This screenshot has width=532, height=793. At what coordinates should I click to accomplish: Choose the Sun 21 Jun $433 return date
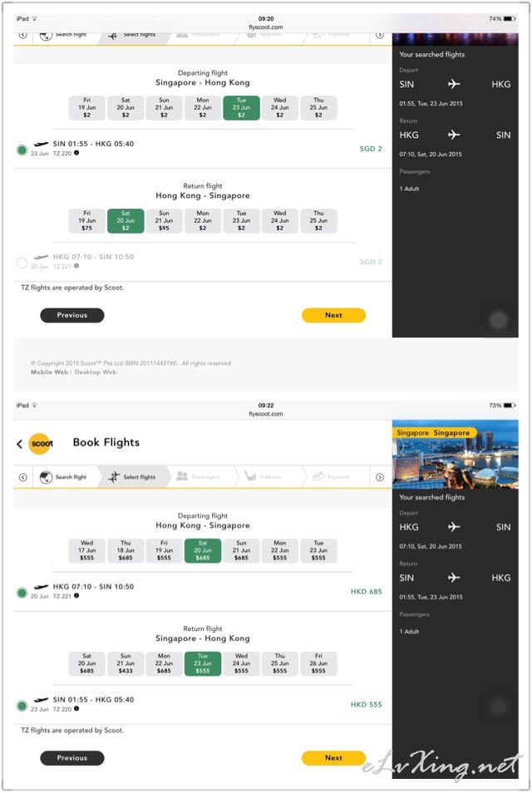(x=126, y=663)
